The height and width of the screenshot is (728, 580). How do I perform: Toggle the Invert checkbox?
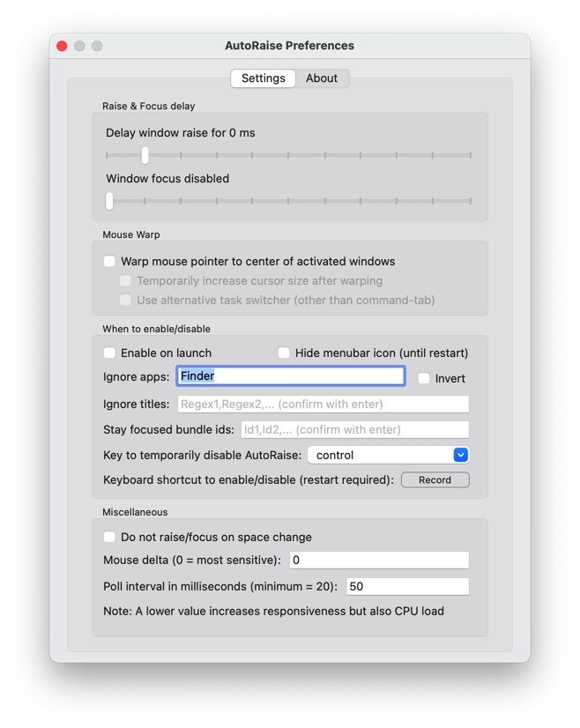coord(424,378)
